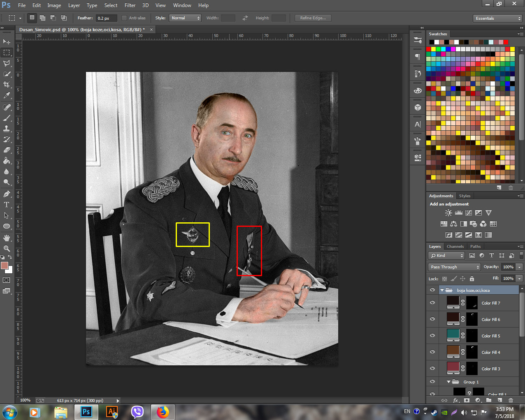Switch to the Channels tab
Image resolution: width=525 pixels, height=420 pixels.
click(455, 247)
